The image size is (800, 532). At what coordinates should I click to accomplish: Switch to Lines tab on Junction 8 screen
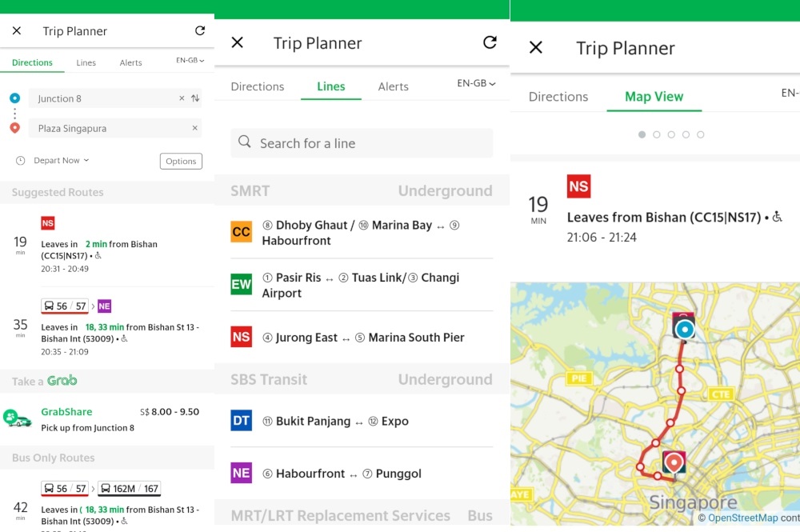point(86,62)
